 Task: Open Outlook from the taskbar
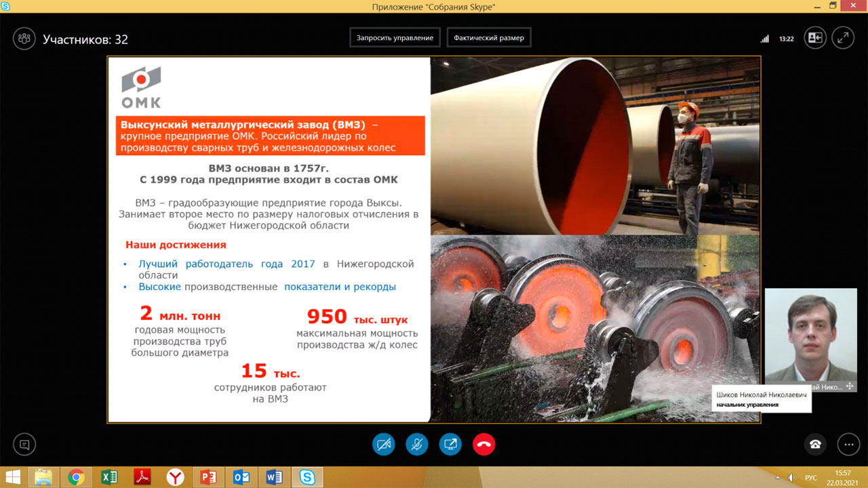pyautogui.click(x=241, y=478)
